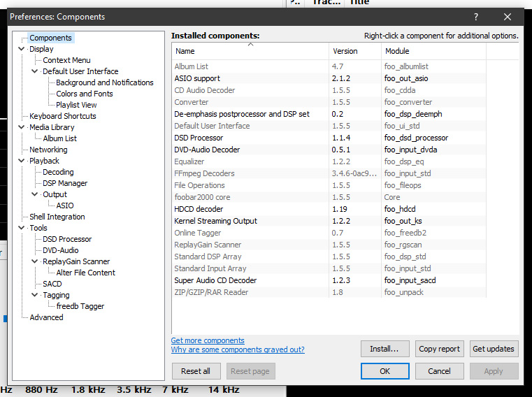Select DVD-Audio under Tools
Image resolution: width=532 pixels, height=397 pixels.
point(60,250)
